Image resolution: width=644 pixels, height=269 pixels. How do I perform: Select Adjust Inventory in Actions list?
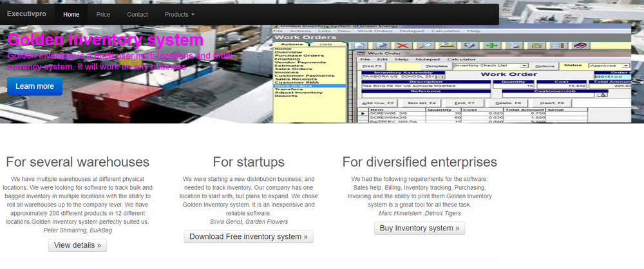coord(299,93)
